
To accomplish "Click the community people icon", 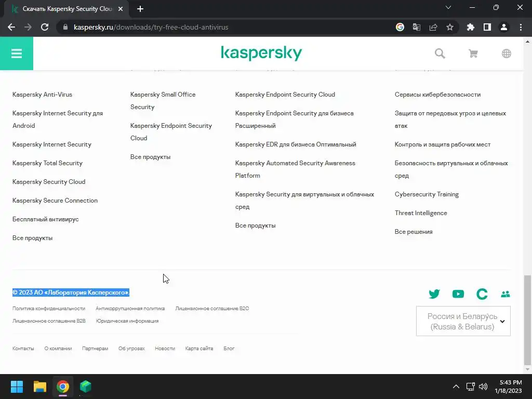I will (505, 294).
